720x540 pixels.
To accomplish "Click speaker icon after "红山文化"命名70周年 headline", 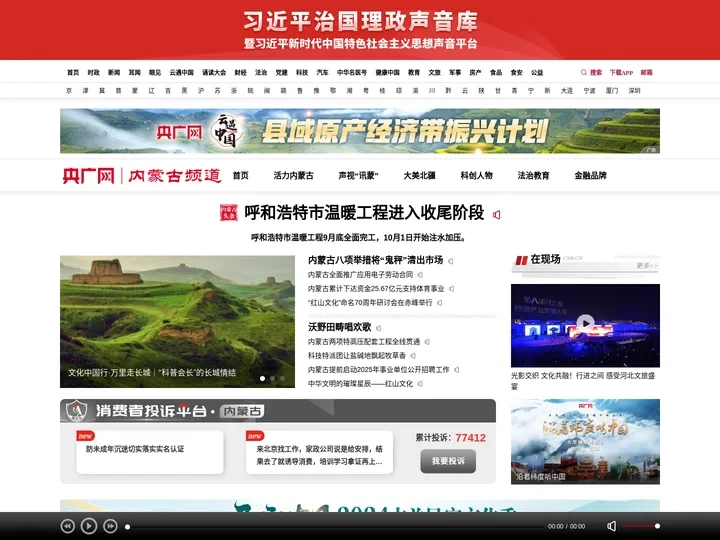I will pyautogui.click(x=439, y=303).
